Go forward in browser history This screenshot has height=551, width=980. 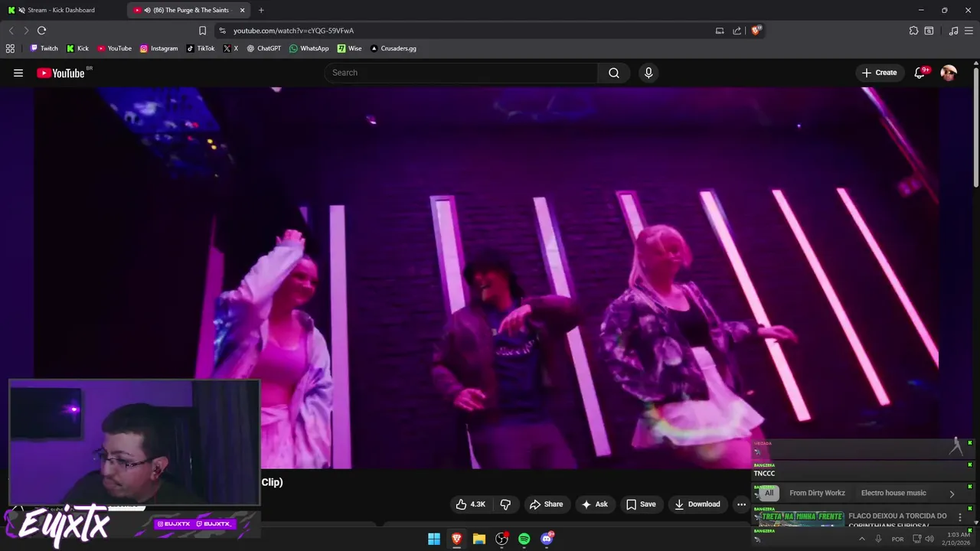(x=26, y=31)
